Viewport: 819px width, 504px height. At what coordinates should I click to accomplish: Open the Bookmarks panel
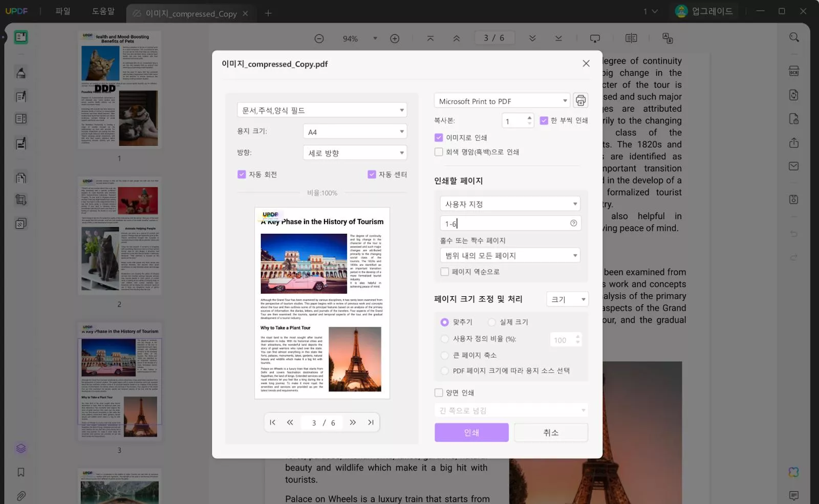pyautogui.click(x=21, y=472)
